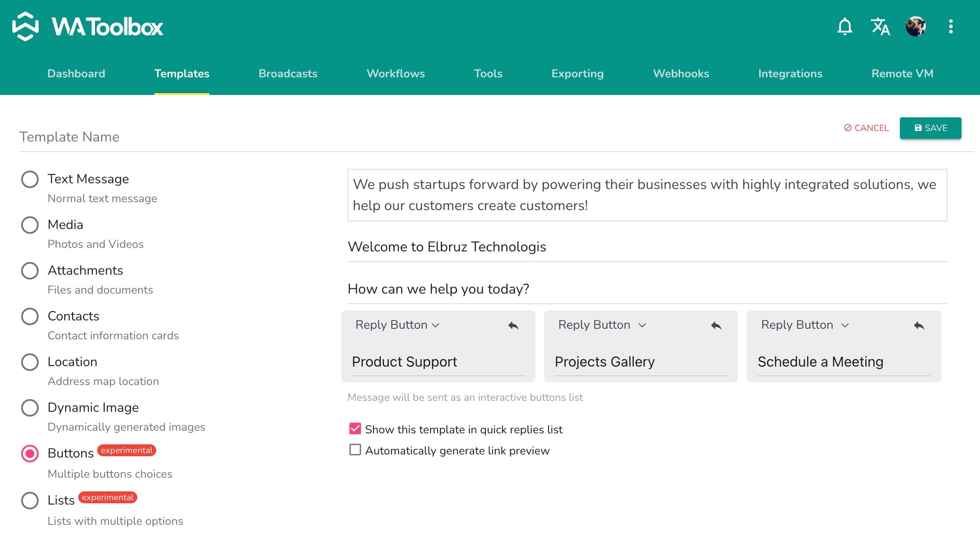Click reply arrow icon on Projects Gallery button
980x545 pixels.
pos(716,325)
